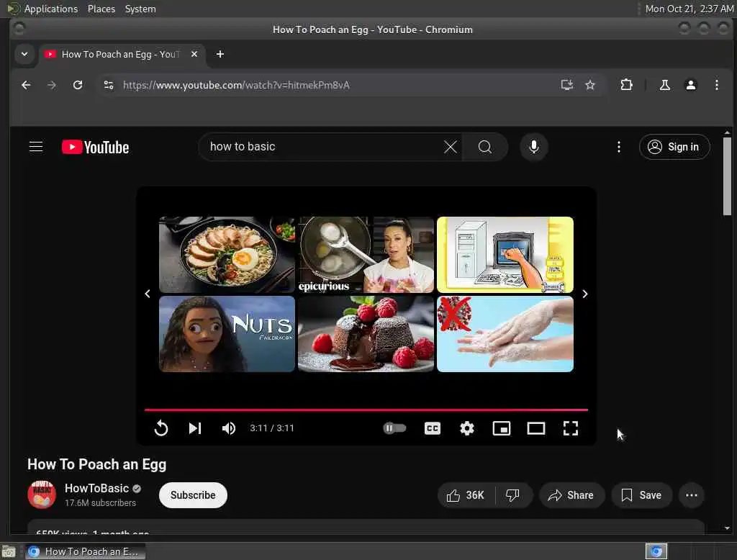View site information icon in address bar
The height and width of the screenshot is (560, 737).
109,85
